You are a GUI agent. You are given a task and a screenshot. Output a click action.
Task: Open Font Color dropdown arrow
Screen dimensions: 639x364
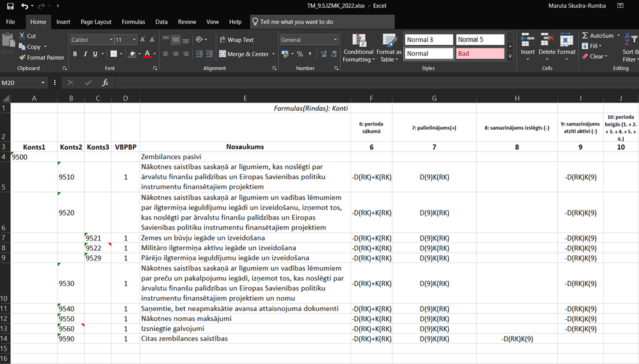click(154, 54)
